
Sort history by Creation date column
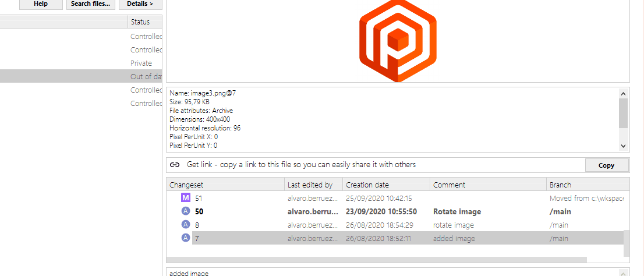pos(387,185)
